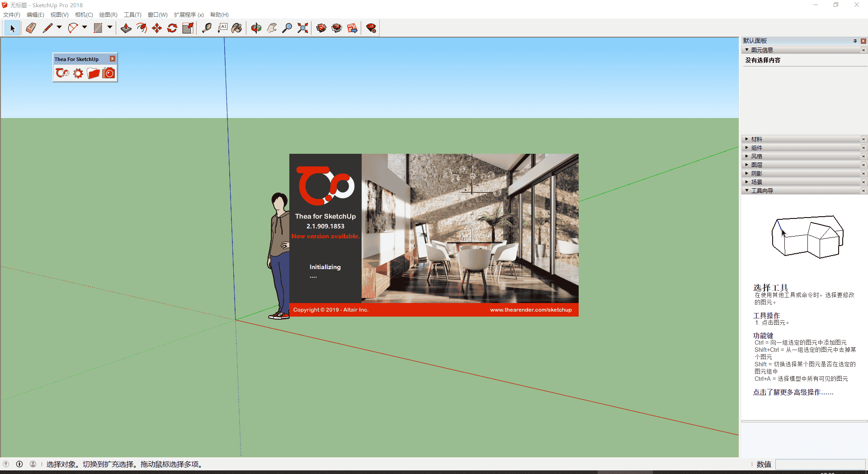This screenshot has width=868, height=474.
Task: Open the 编辑(E) menu
Action: pyautogui.click(x=35, y=15)
